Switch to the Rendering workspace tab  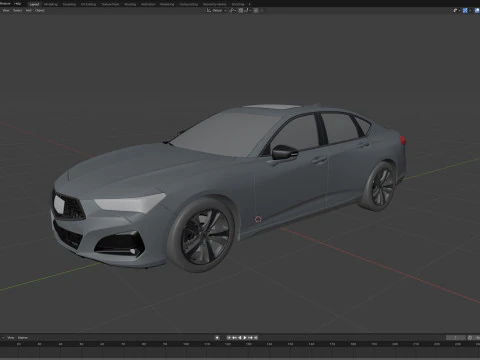coord(167,4)
